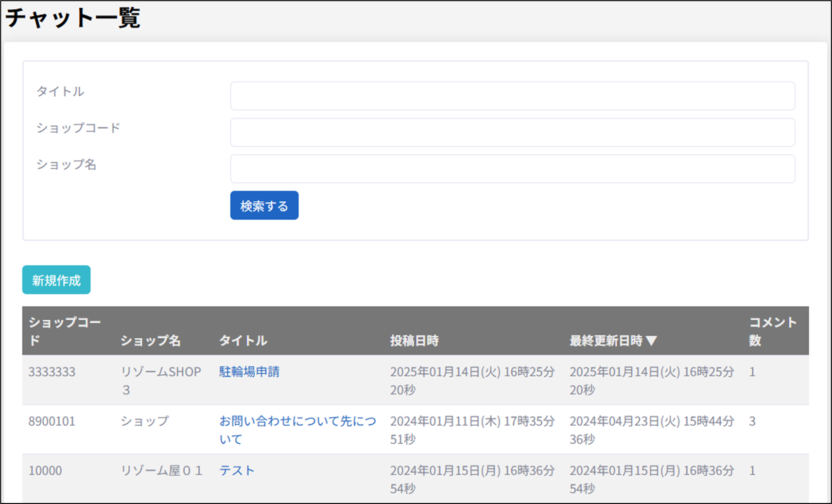Click the ショップ名 table column header
The height and width of the screenshot is (504, 832).
point(150,341)
